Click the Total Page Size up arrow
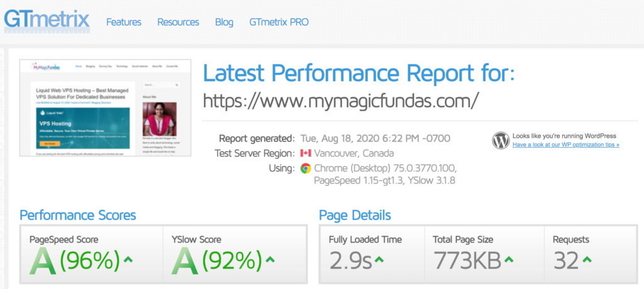 [x=508, y=259]
